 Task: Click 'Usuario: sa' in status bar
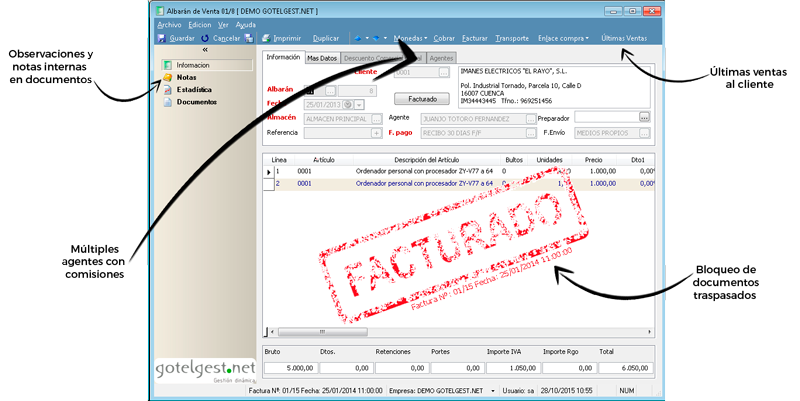click(518, 391)
